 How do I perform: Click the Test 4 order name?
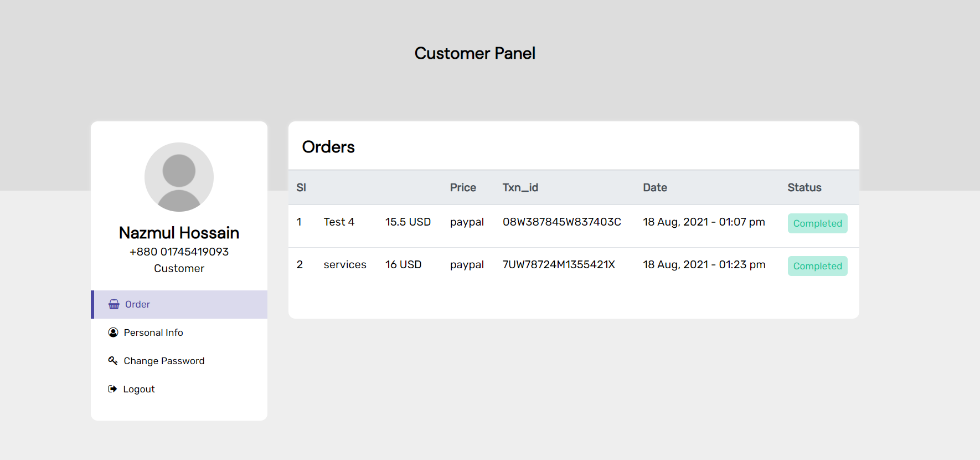339,222
